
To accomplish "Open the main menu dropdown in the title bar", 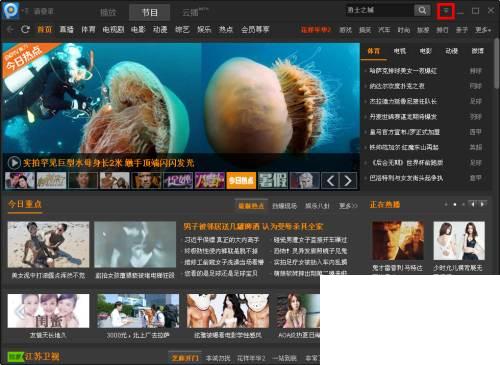I will 446,11.
